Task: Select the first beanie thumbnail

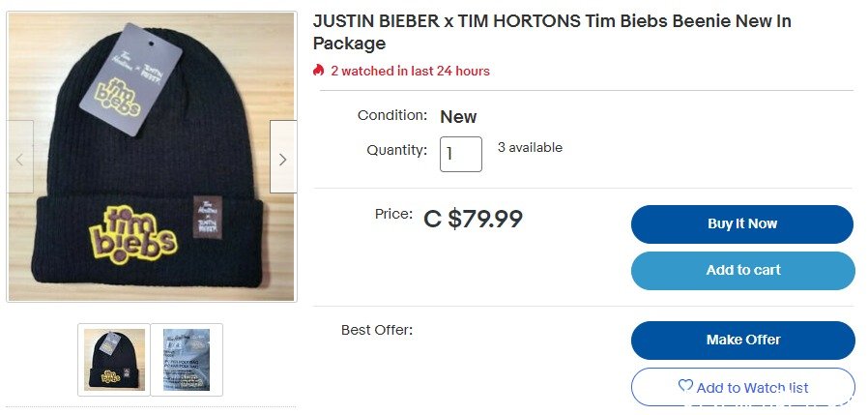Action: (x=114, y=360)
